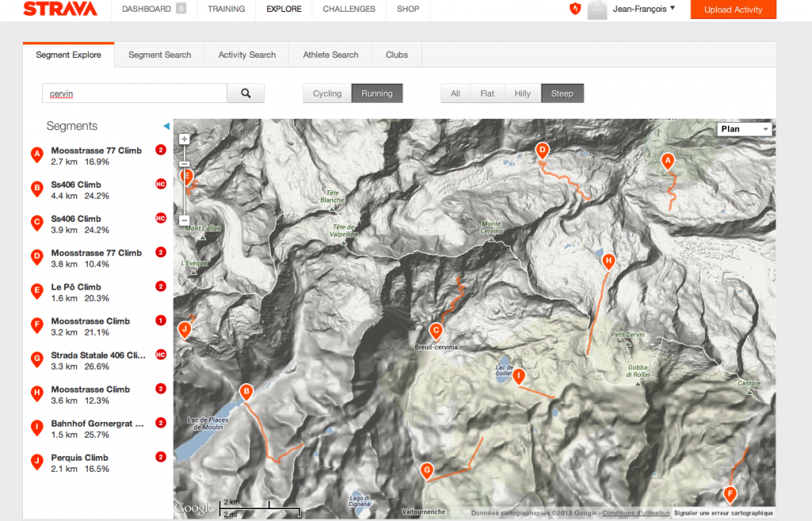Select list pin C for Ss406 Climb 3.9 km
Image resolution: width=812 pixels, height=521 pixels.
pos(36,223)
